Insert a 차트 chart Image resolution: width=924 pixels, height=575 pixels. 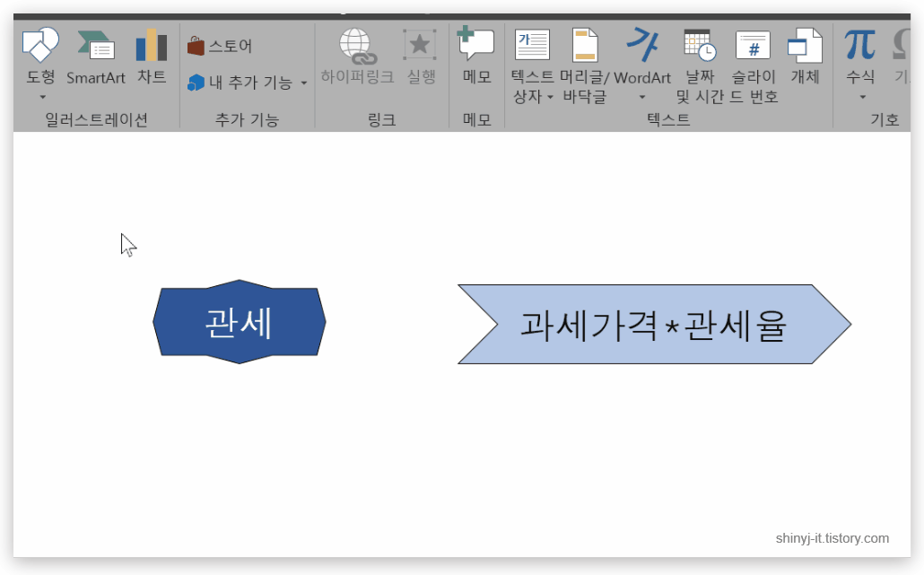coord(152,57)
